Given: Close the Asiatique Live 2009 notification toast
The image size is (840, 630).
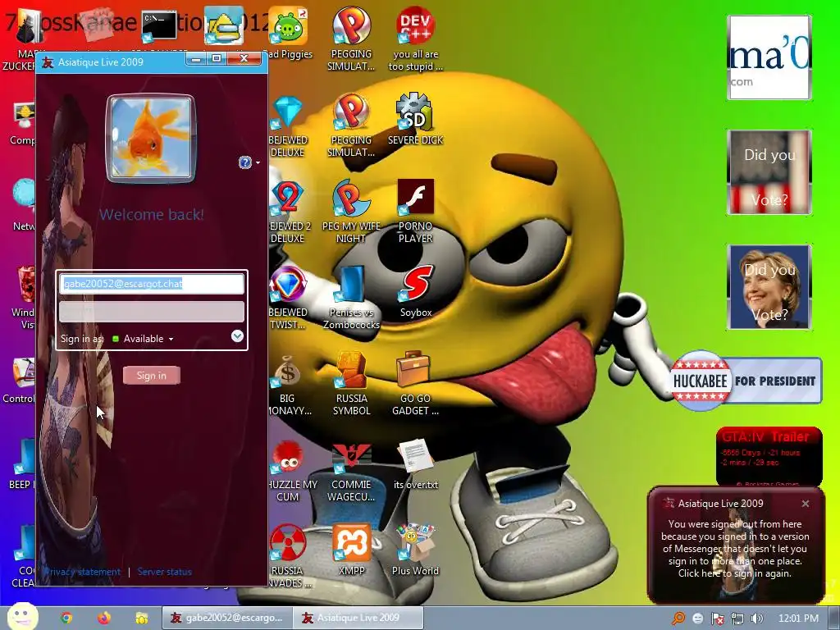Looking at the screenshot, I should pos(806,504).
